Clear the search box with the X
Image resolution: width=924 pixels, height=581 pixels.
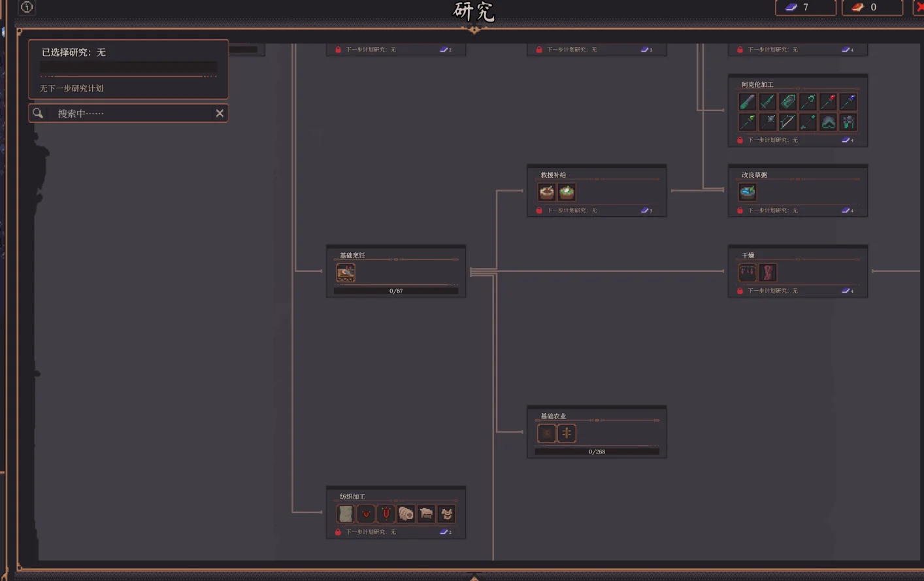pos(220,113)
